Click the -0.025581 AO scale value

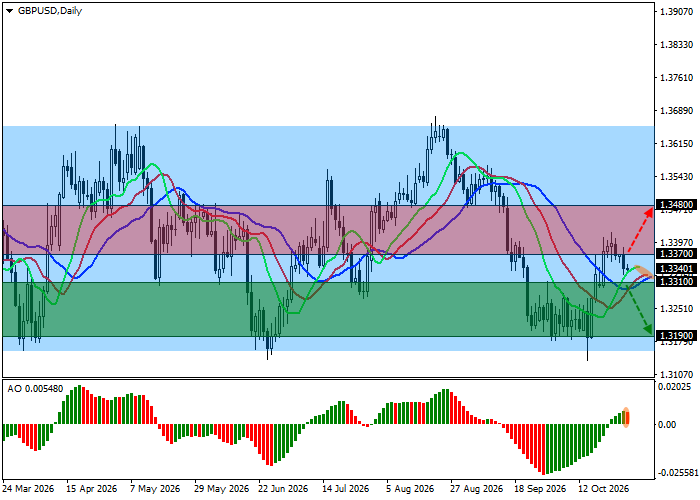[x=677, y=473]
